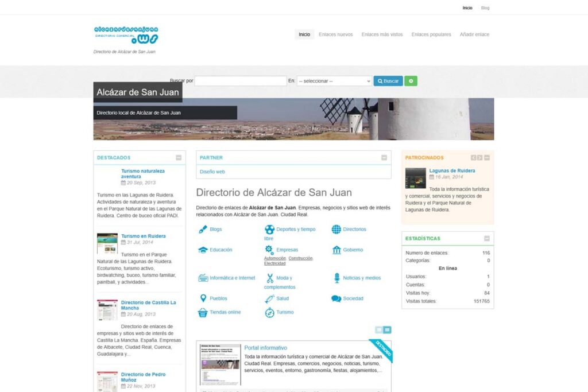Collapse the Patrocinados panel
The width and height of the screenshot is (588, 392).
tap(487, 158)
